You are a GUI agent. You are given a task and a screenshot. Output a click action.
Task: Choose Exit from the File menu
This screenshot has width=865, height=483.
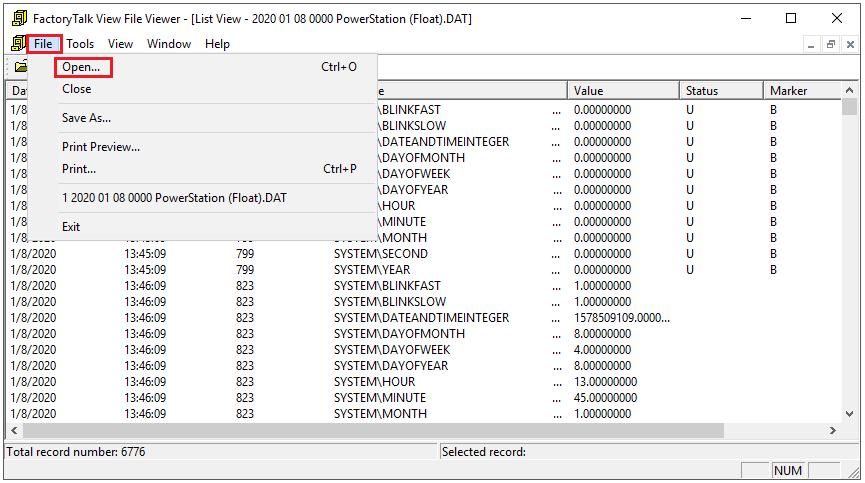(71, 227)
